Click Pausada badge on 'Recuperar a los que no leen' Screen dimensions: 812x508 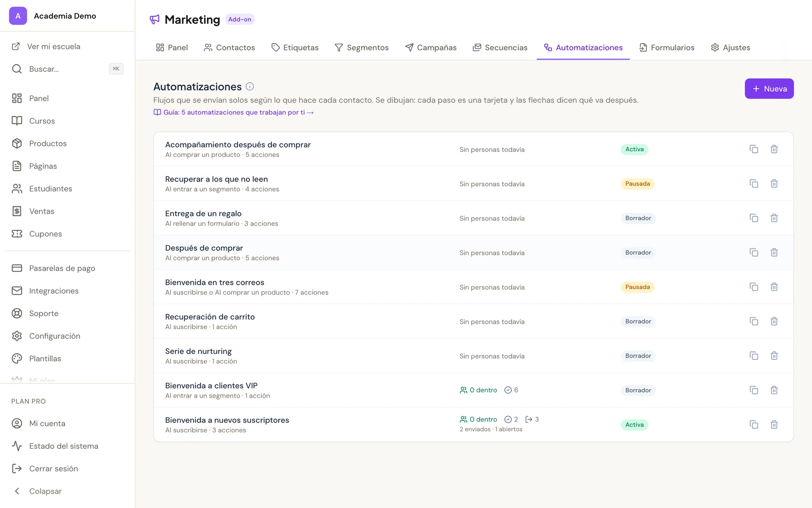[638, 184]
